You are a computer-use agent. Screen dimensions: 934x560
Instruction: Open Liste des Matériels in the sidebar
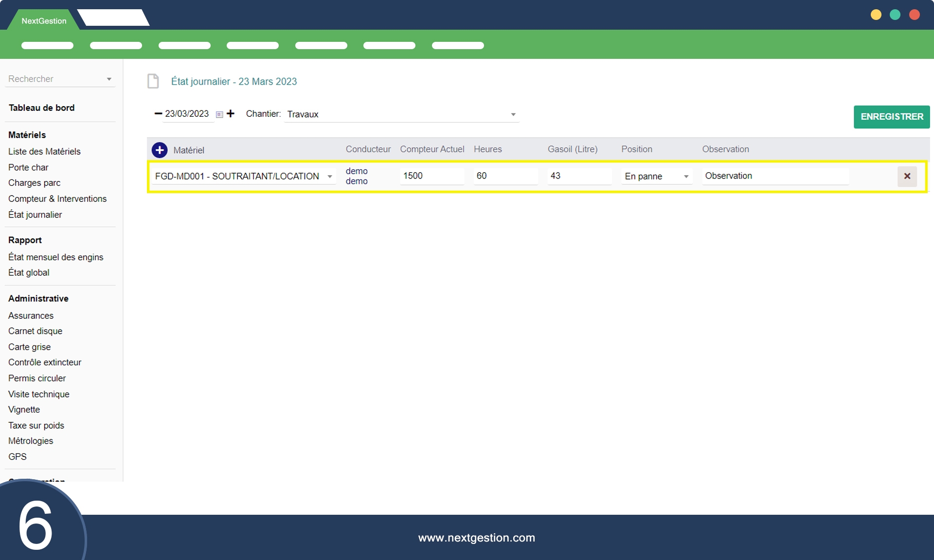(44, 151)
